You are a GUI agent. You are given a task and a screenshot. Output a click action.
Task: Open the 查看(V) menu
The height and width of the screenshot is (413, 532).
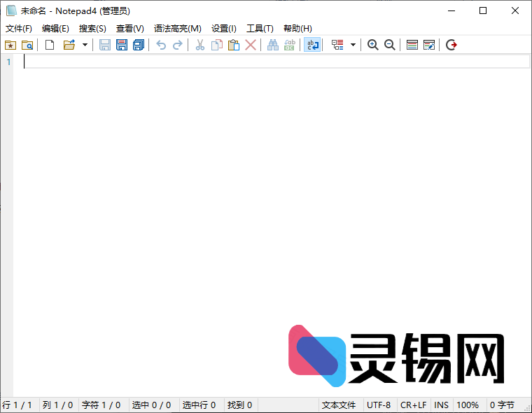pyautogui.click(x=130, y=29)
